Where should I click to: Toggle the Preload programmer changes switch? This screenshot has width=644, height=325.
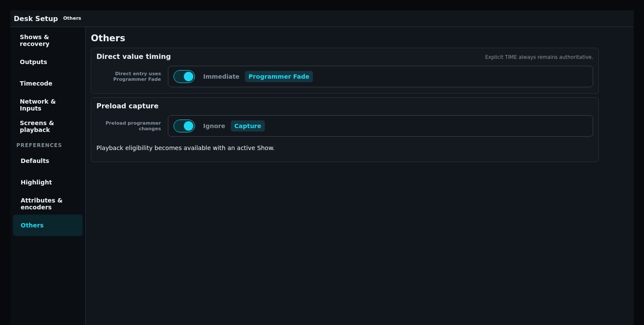184,126
